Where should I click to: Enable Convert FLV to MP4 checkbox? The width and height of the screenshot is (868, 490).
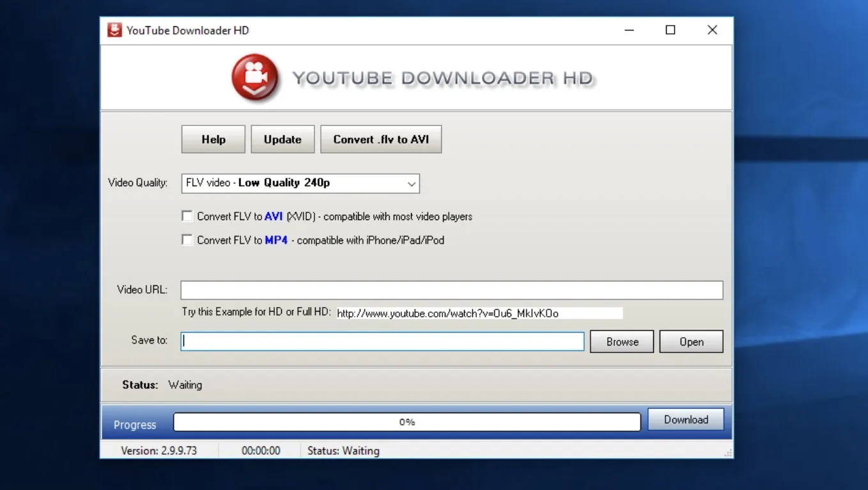(x=187, y=240)
